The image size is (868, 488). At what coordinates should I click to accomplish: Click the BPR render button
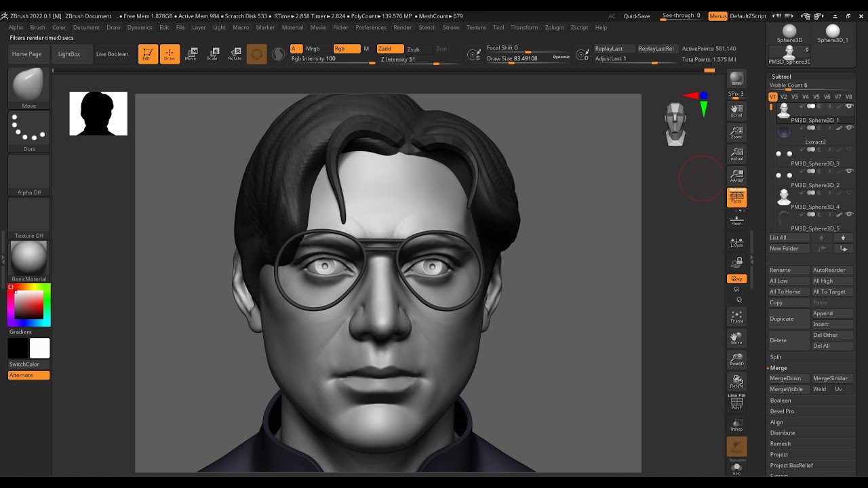(x=736, y=79)
